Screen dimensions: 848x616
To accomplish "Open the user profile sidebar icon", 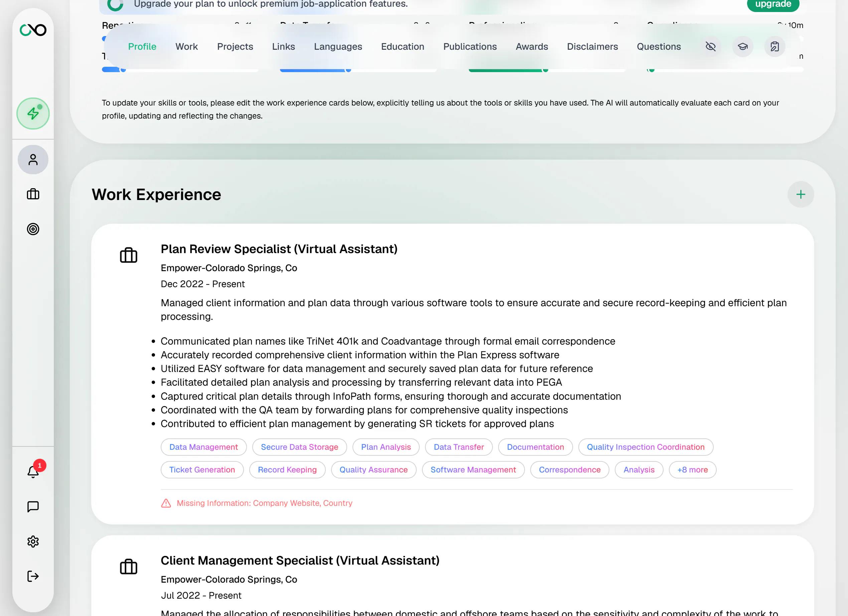I will (33, 160).
